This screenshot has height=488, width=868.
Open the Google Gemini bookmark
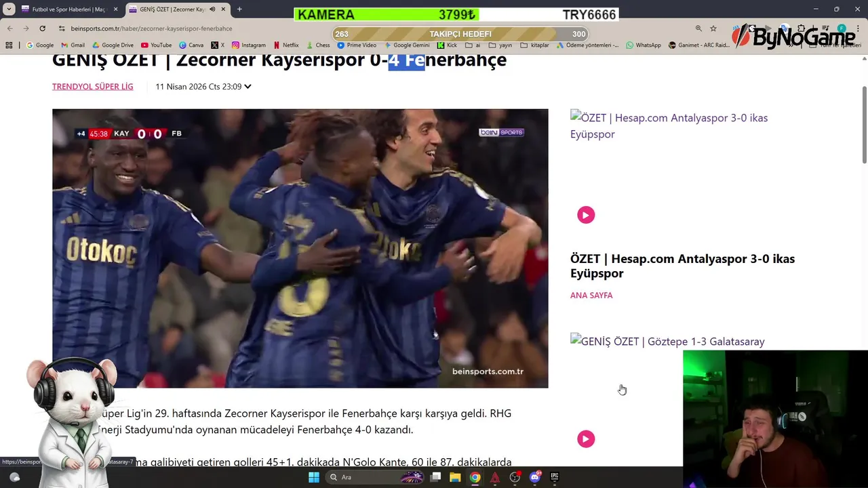tap(407, 45)
